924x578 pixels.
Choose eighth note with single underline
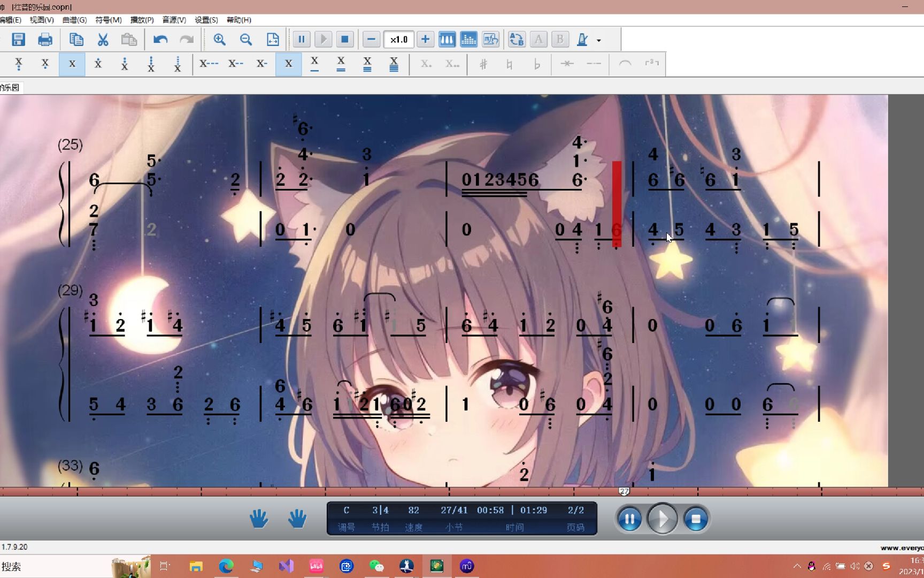(x=314, y=64)
